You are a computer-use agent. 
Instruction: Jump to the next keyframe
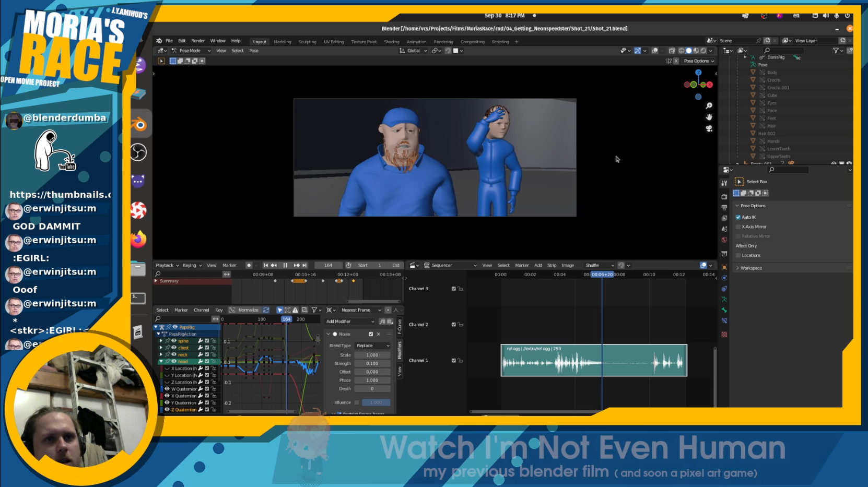pyautogui.click(x=297, y=265)
